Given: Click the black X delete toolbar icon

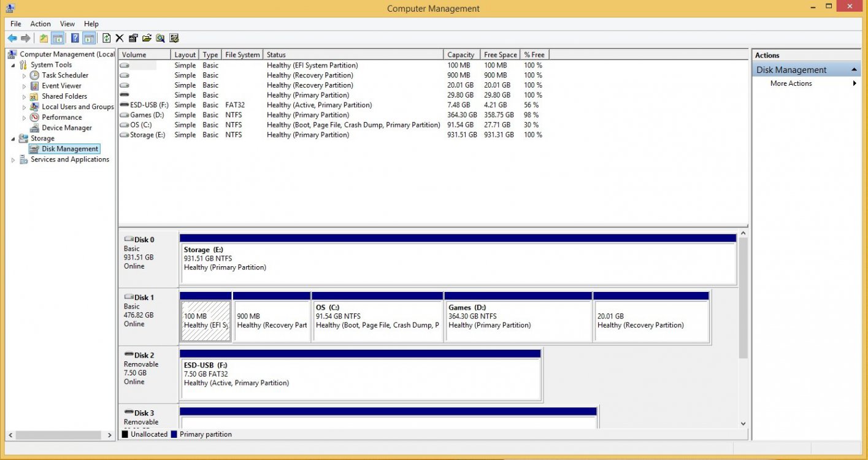Looking at the screenshot, I should click(120, 38).
